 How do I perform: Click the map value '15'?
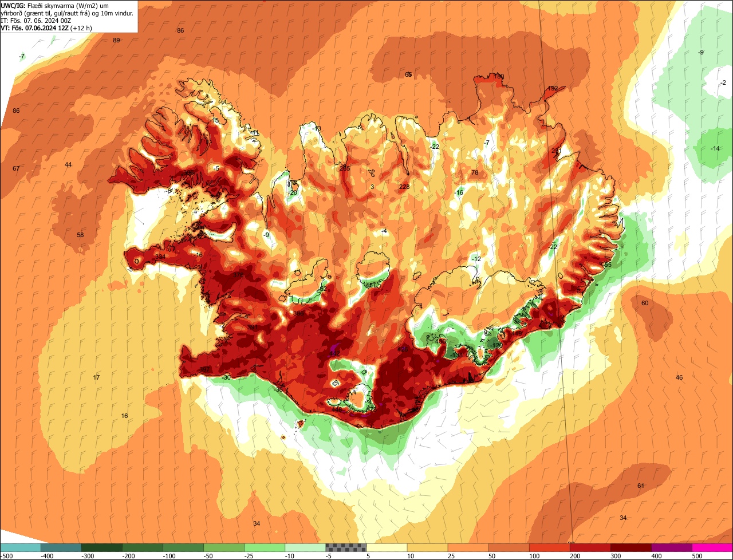(x=215, y=121)
